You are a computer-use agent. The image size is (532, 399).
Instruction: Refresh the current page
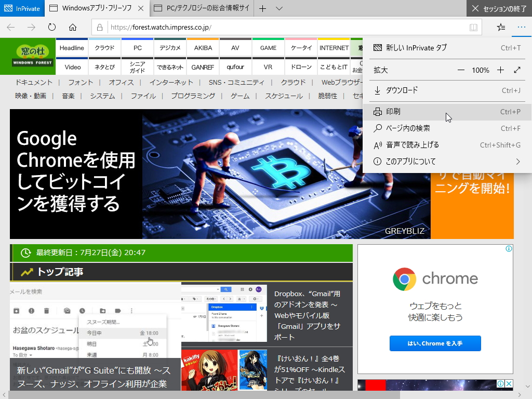click(51, 28)
